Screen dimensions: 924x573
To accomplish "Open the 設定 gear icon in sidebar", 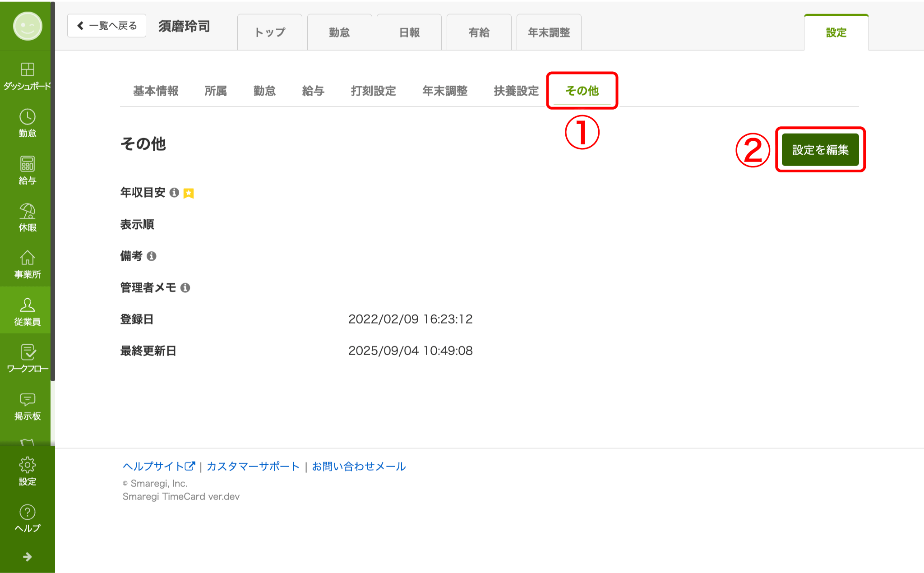I will click(27, 465).
